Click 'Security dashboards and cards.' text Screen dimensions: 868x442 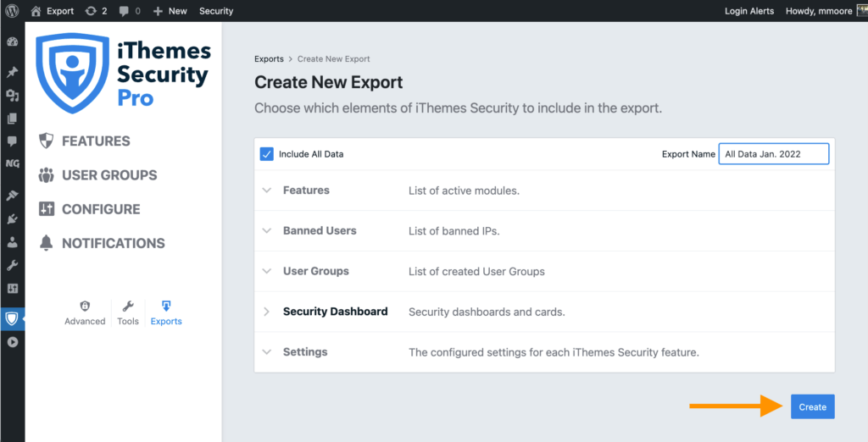487,312
